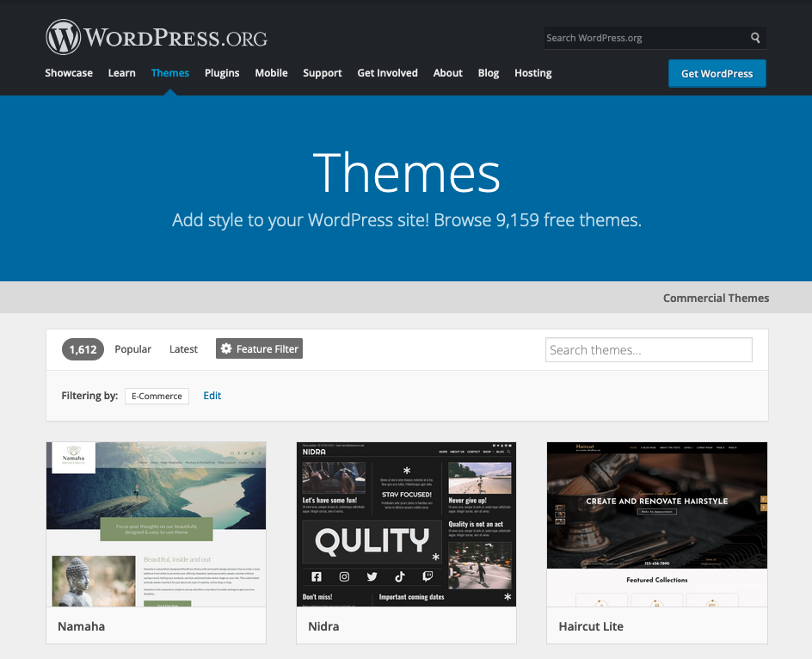Click the 'Filtering by:' label

pos(89,396)
